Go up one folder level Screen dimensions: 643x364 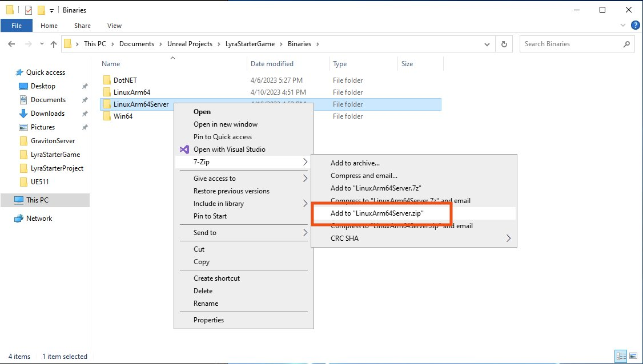coord(53,44)
